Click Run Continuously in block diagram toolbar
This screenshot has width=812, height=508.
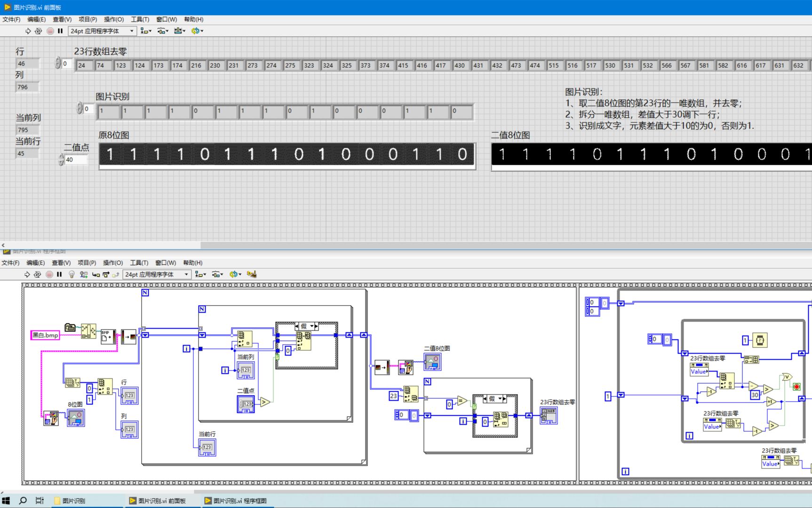38,274
